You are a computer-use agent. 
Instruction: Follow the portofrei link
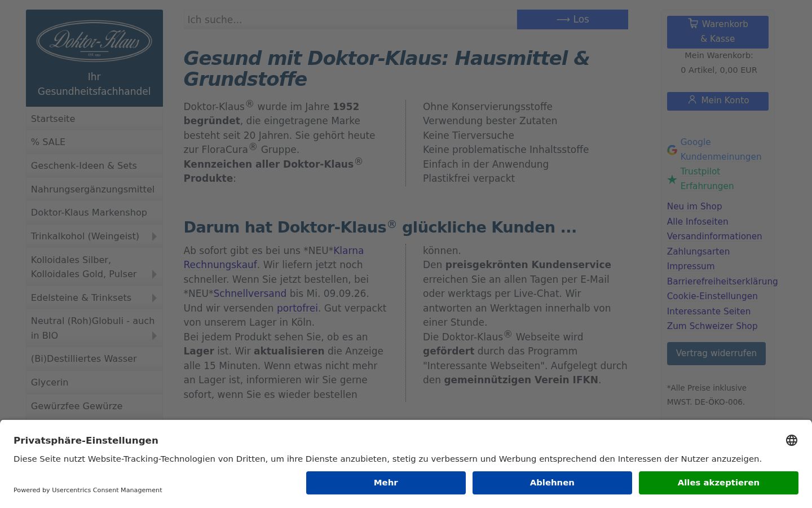point(297,308)
